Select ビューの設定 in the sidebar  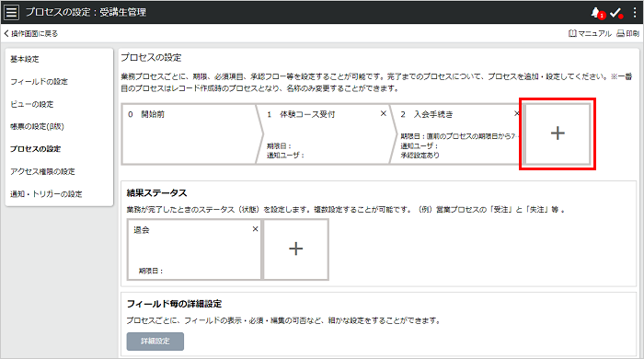click(32, 104)
